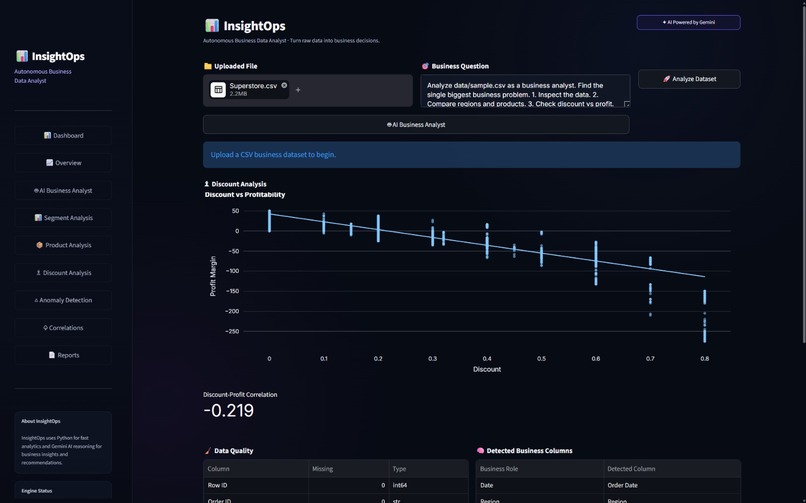
Task: Click the wide AI Business Analyst button
Action: [416, 125]
